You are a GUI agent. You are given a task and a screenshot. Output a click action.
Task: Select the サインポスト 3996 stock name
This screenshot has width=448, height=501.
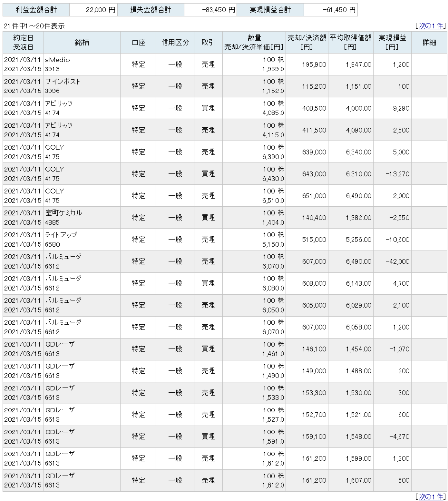(63, 86)
